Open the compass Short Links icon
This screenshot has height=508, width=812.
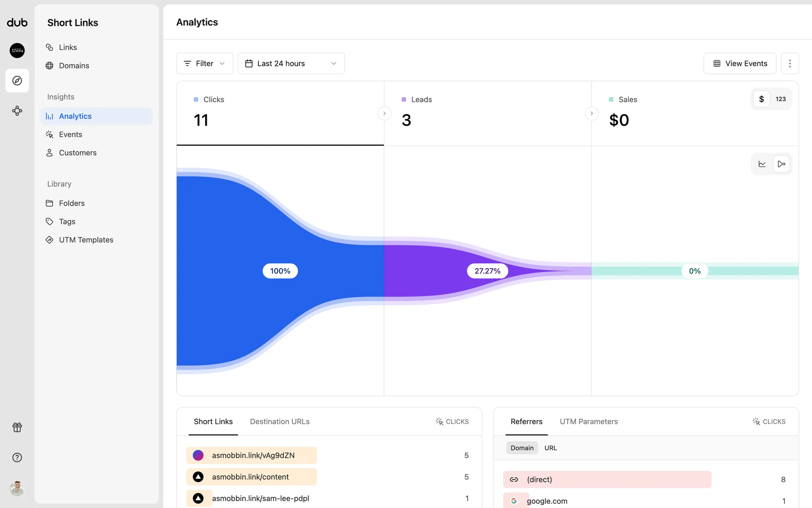(x=17, y=80)
